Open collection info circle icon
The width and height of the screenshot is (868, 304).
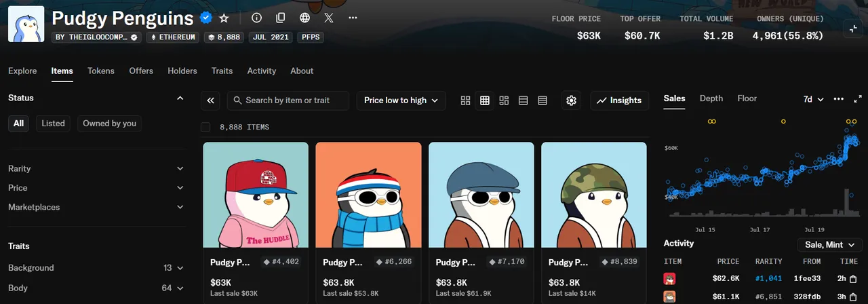tap(256, 18)
